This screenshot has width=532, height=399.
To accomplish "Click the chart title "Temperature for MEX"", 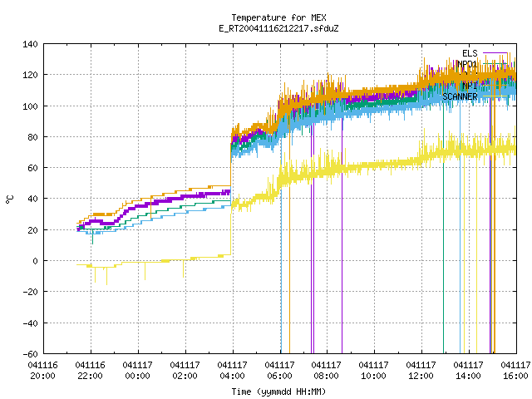I will coord(278,17).
